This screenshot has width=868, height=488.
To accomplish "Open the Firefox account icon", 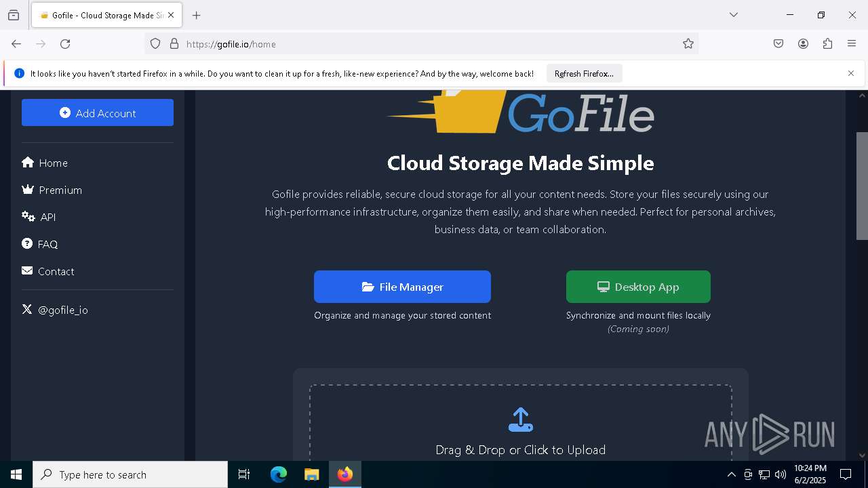I will 803,44.
